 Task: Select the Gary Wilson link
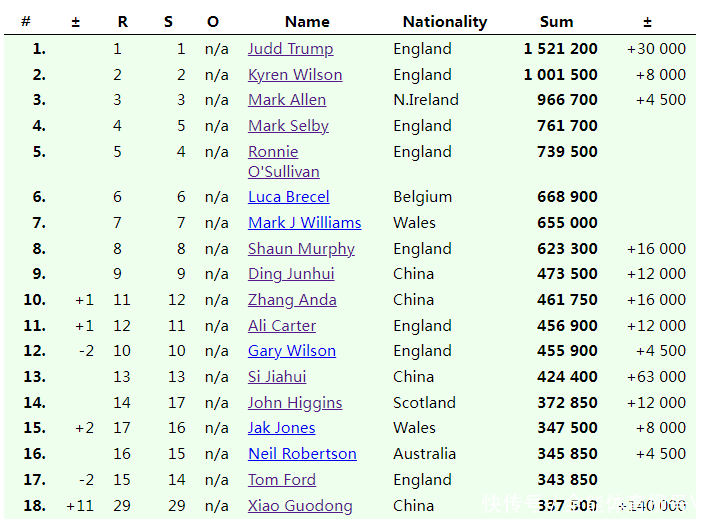click(x=292, y=351)
